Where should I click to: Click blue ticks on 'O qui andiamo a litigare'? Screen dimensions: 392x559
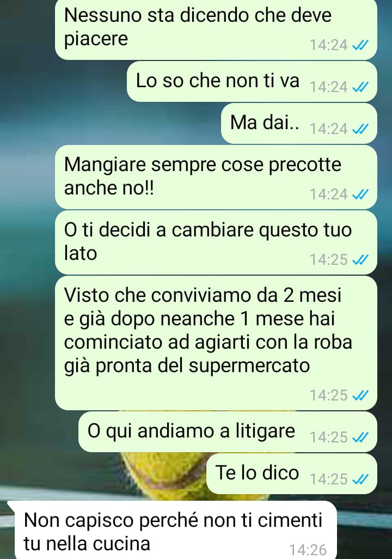coord(360,438)
